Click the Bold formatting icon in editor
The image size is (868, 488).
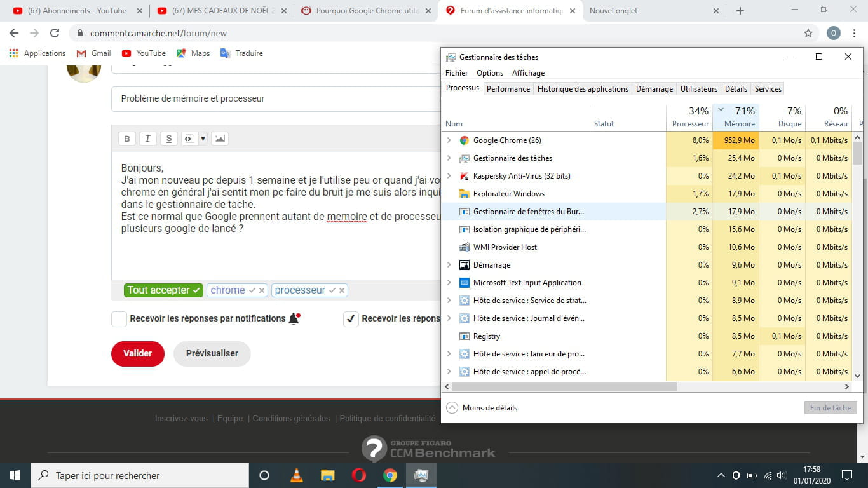coord(126,139)
